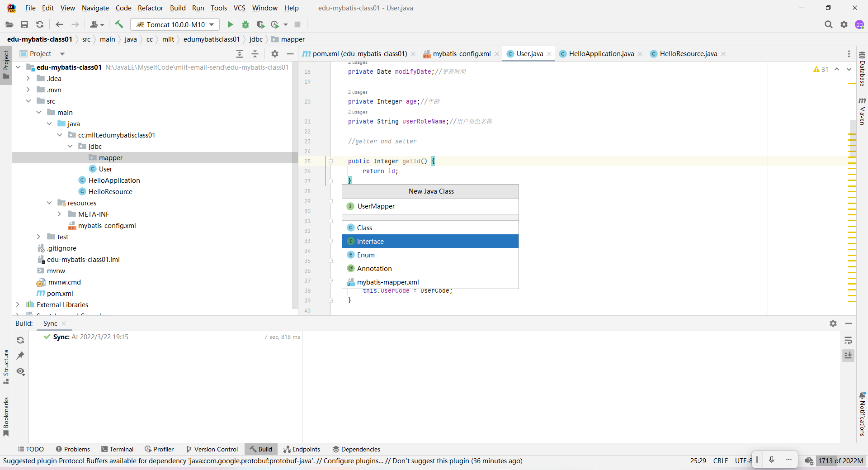Run the Tomcat configuration with green play icon
The width and height of the screenshot is (868, 470).
tap(230, 24)
